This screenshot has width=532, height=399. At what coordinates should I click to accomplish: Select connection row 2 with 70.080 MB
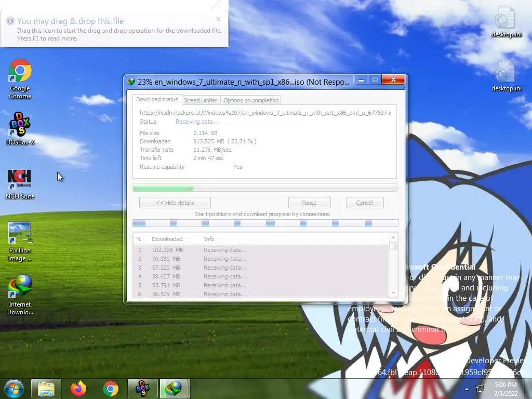point(261,259)
